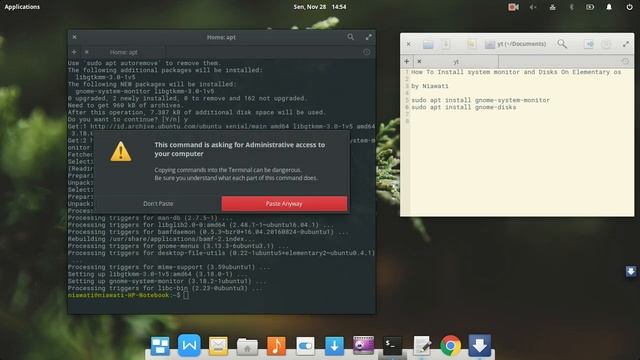The image size is (640, 360).
Task: Open the Bluetooth indicator
Action: (x=571, y=7)
